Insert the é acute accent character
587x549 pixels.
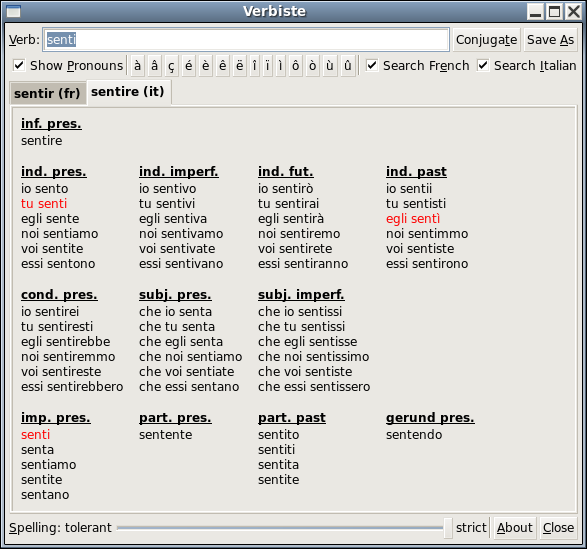point(188,66)
